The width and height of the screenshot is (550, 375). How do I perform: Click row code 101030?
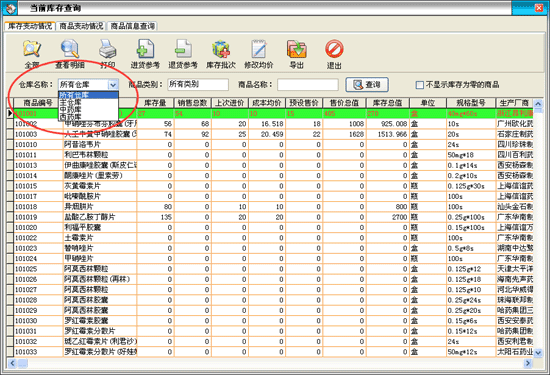click(26, 321)
